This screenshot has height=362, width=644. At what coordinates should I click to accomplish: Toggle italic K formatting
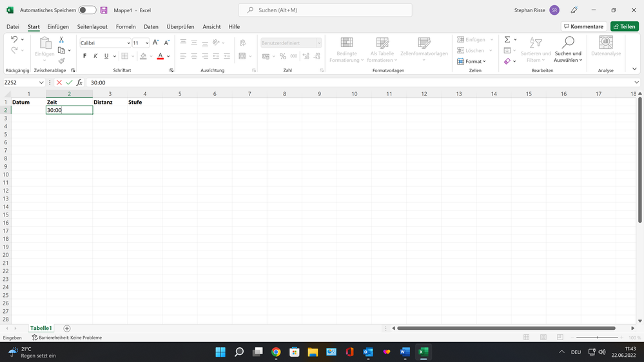click(95, 56)
